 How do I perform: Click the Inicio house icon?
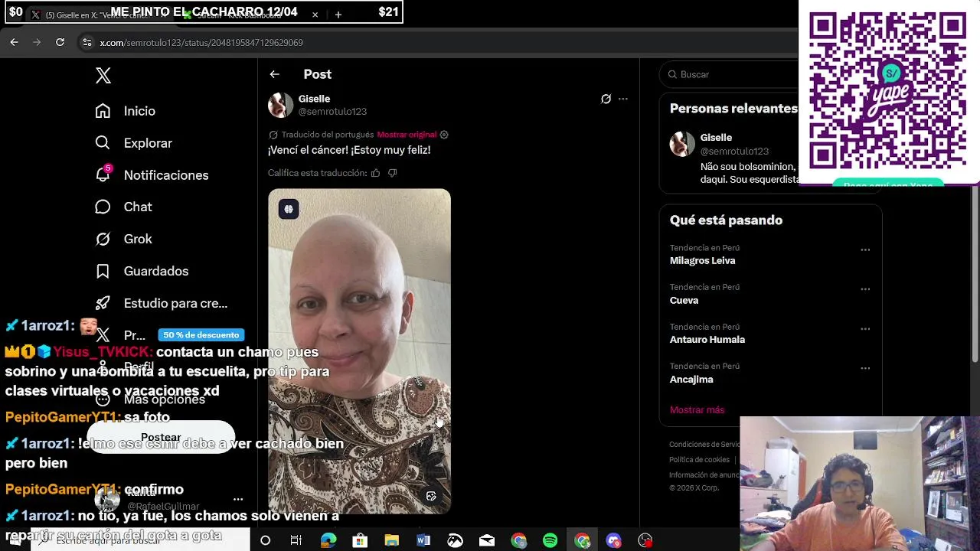pos(103,111)
